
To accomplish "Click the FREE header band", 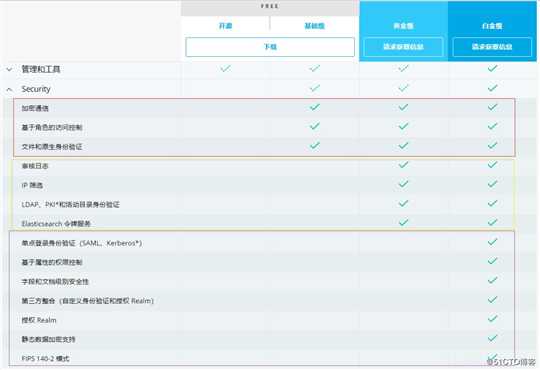I will 270,8.
